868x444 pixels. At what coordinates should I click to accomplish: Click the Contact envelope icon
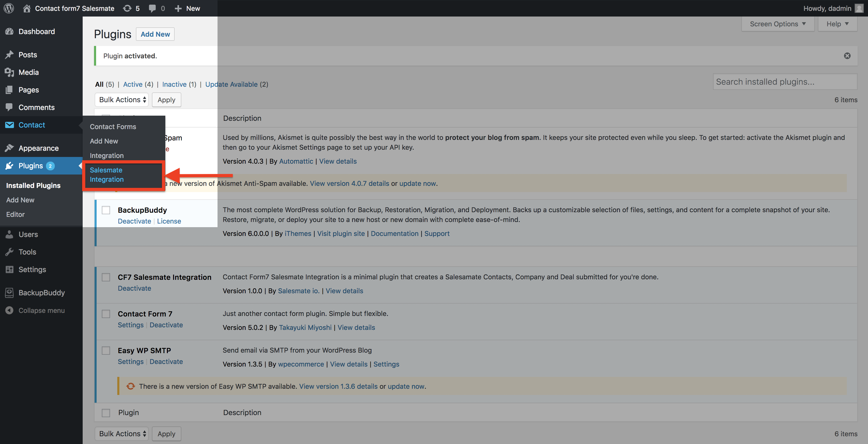click(10, 125)
